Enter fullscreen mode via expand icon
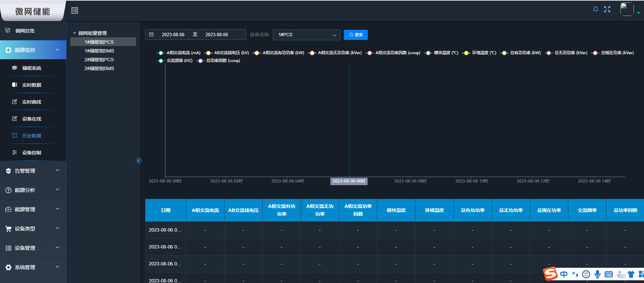 pyautogui.click(x=607, y=9)
